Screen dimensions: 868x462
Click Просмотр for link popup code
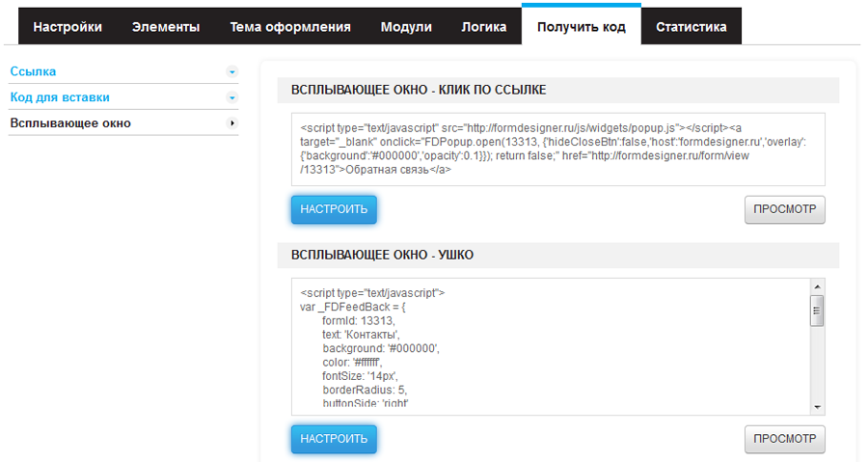pos(784,209)
